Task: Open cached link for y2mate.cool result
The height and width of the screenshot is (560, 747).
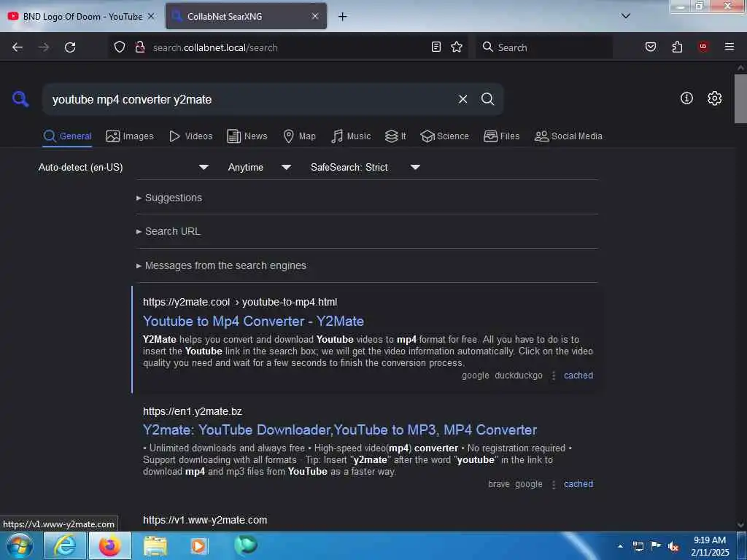Action: (578, 376)
